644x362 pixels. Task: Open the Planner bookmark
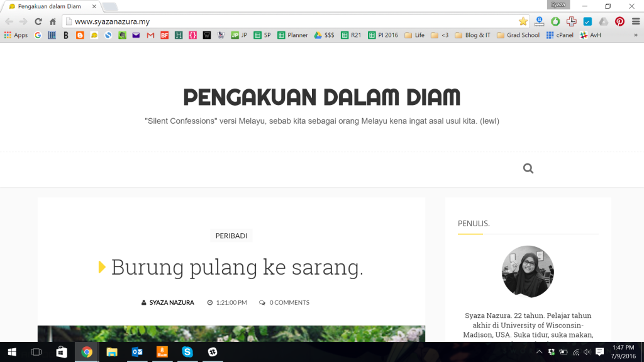(x=292, y=35)
